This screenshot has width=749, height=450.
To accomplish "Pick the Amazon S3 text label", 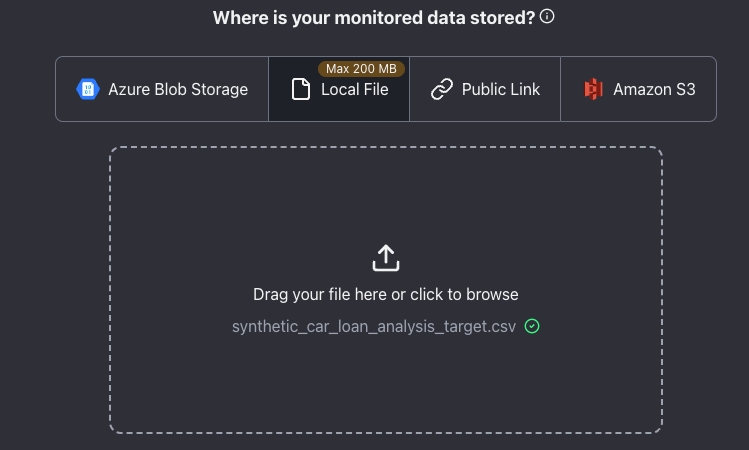I will coord(654,89).
